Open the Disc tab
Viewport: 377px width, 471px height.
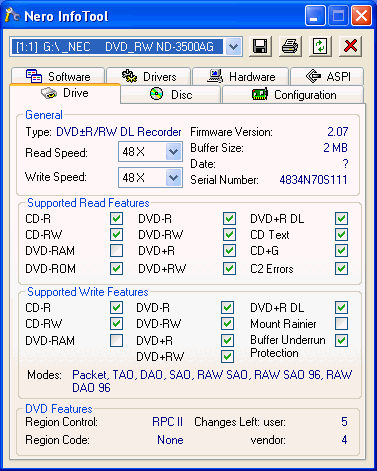[171, 95]
